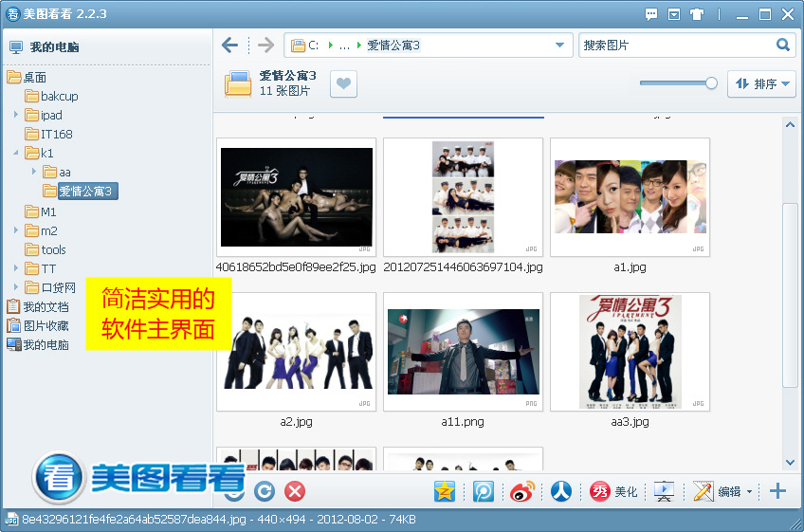Select 爱情公寓3 in the address path
This screenshot has height=532, width=804.
click(x=393, y=46)
